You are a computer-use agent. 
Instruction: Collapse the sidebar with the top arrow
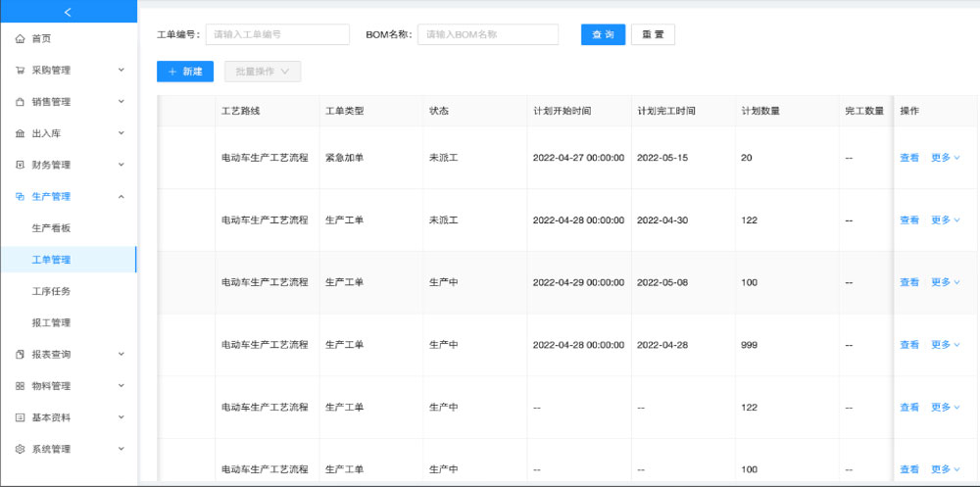click(x=68, y=12)
